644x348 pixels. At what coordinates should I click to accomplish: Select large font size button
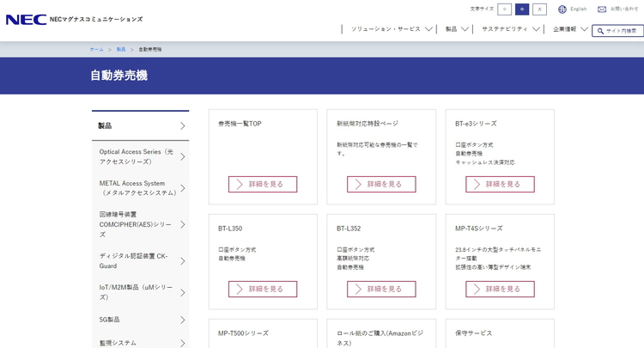540,9
